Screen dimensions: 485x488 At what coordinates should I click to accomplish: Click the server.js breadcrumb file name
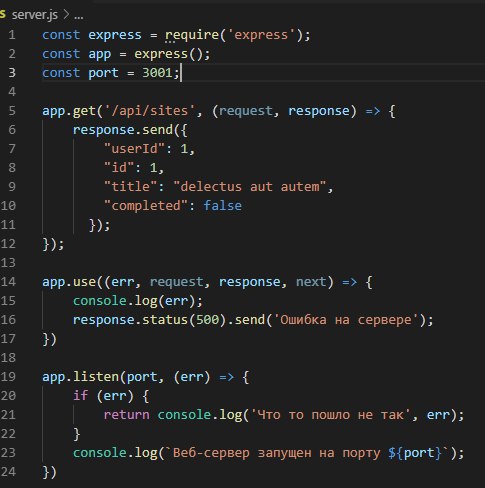click(x=35, y=15)
